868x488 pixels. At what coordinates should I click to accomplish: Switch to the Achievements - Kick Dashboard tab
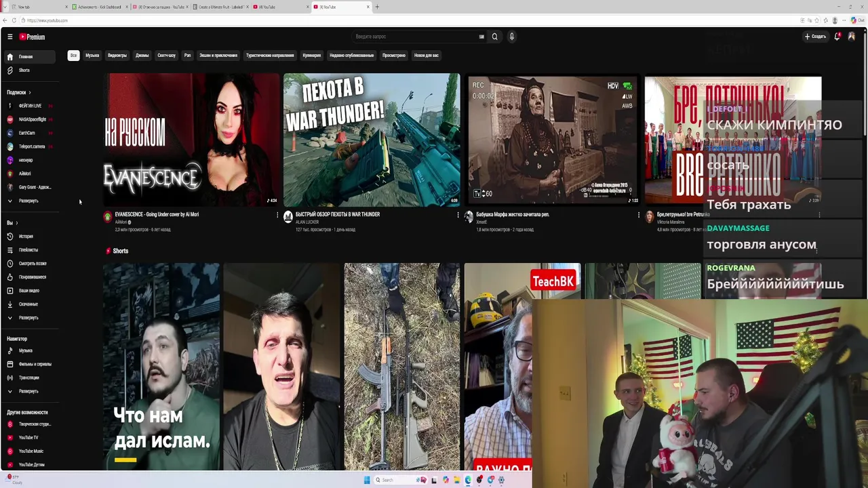pyautogui.click(x=100, y=7)
